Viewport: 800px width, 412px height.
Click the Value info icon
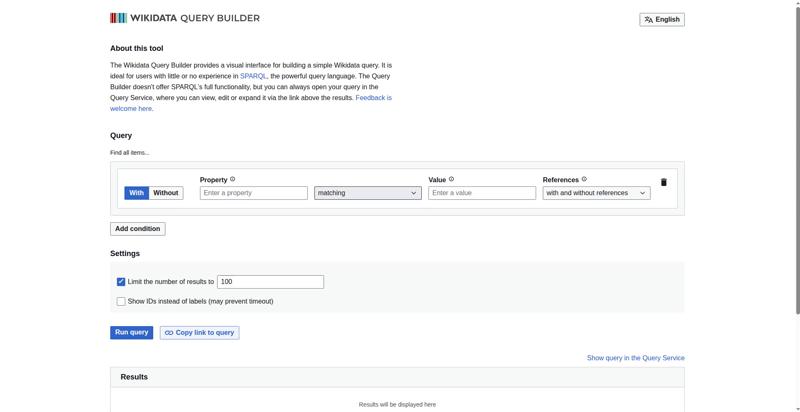click(x=451, y=180)
